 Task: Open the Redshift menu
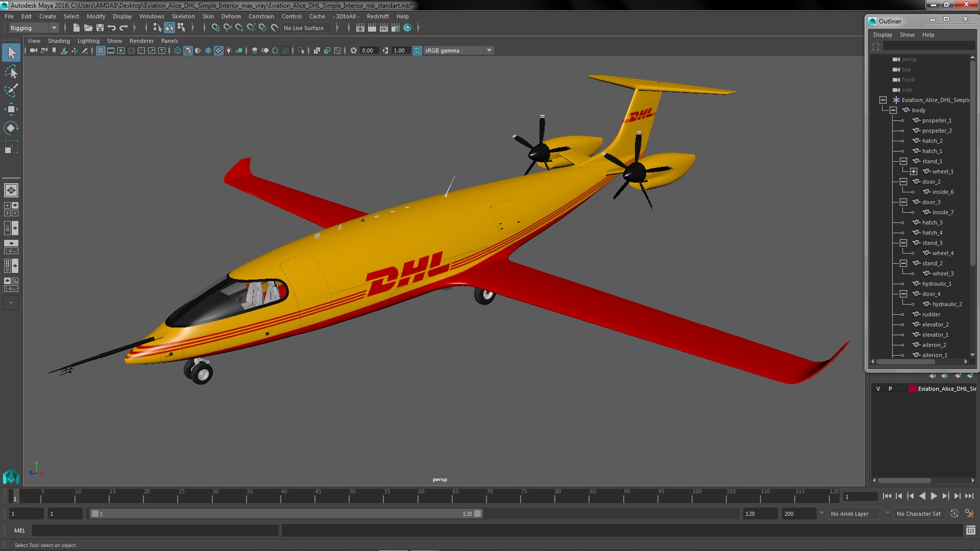click(378, 16)
